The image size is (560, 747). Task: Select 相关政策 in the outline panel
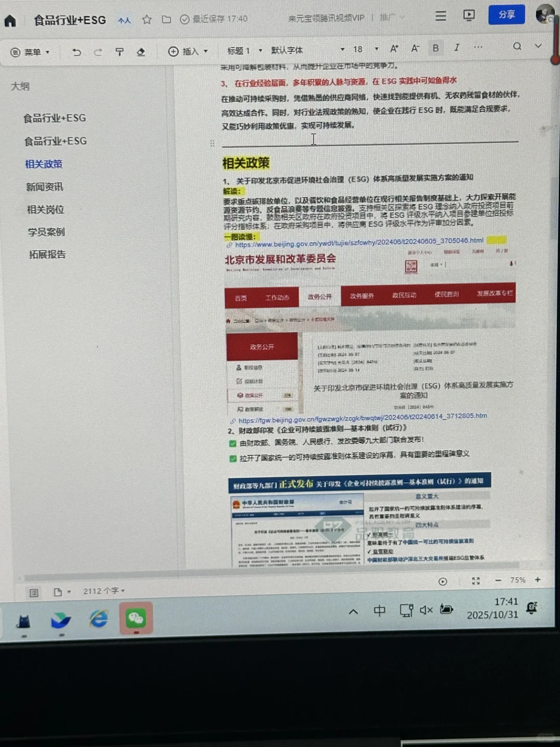coord(44,164)
